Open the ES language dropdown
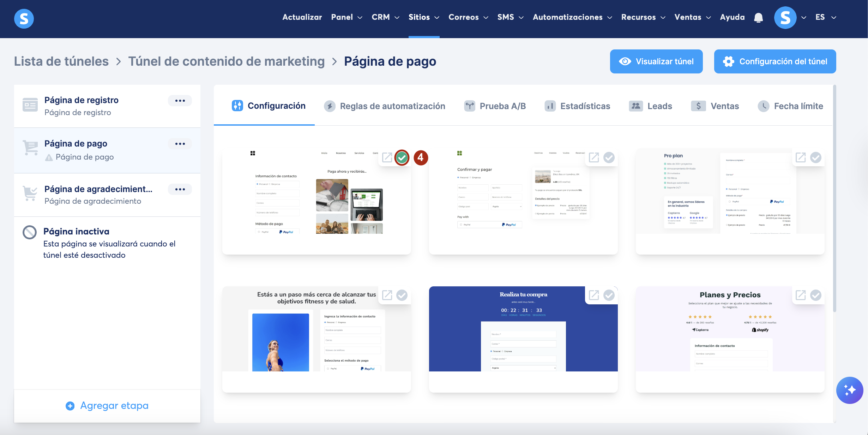 [x=826, y=17]
